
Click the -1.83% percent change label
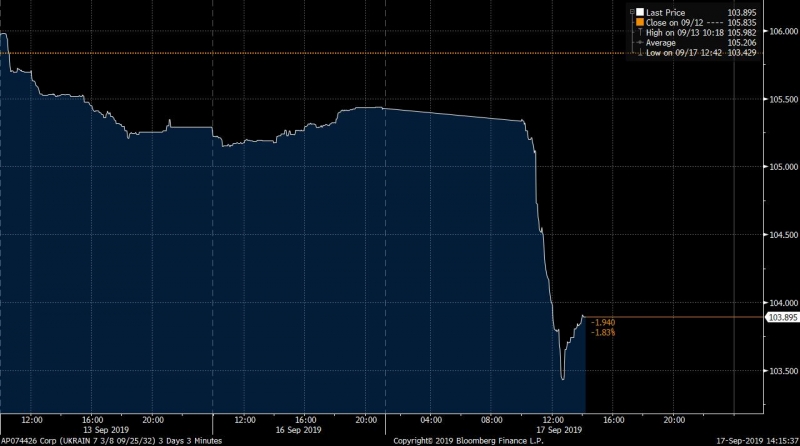604,332
